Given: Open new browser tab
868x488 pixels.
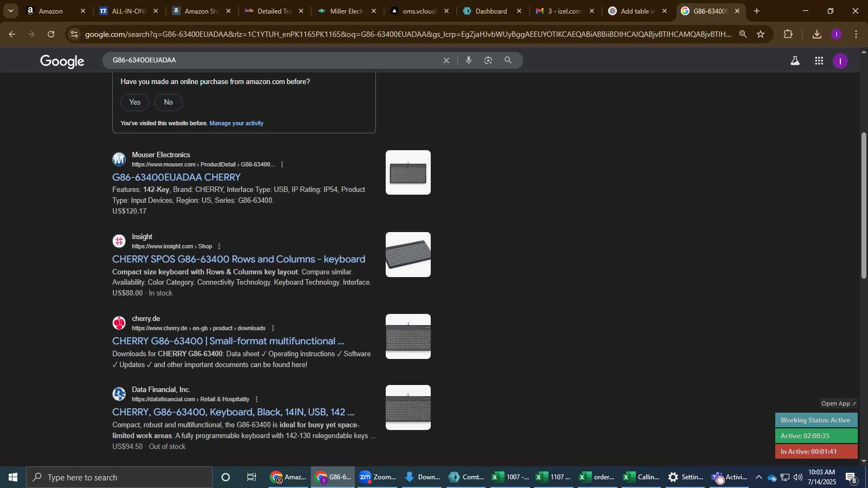Looking at the screenshot, I should pyautogui.click(x=757, y=11).
